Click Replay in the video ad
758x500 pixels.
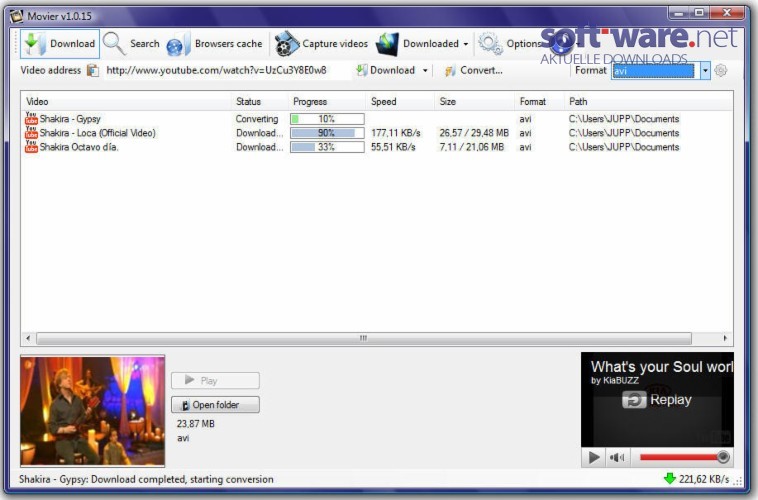click(657, 400)
